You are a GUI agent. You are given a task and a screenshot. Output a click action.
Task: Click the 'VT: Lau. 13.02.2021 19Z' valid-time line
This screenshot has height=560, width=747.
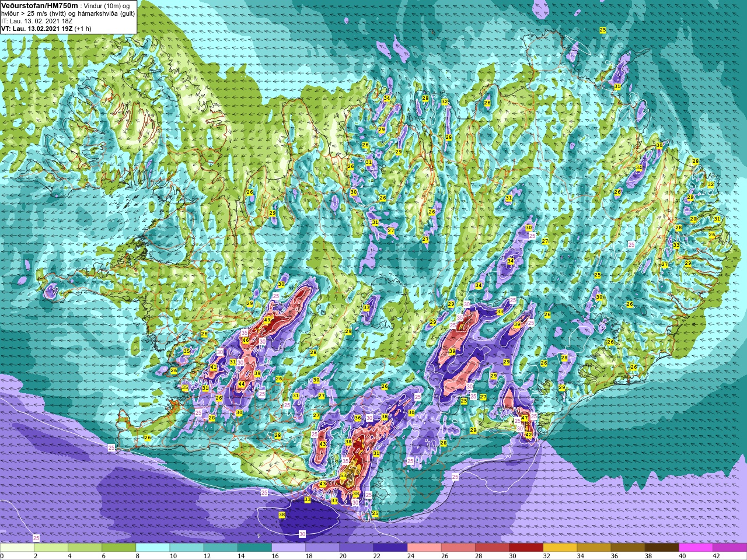(x=37, y=29)
